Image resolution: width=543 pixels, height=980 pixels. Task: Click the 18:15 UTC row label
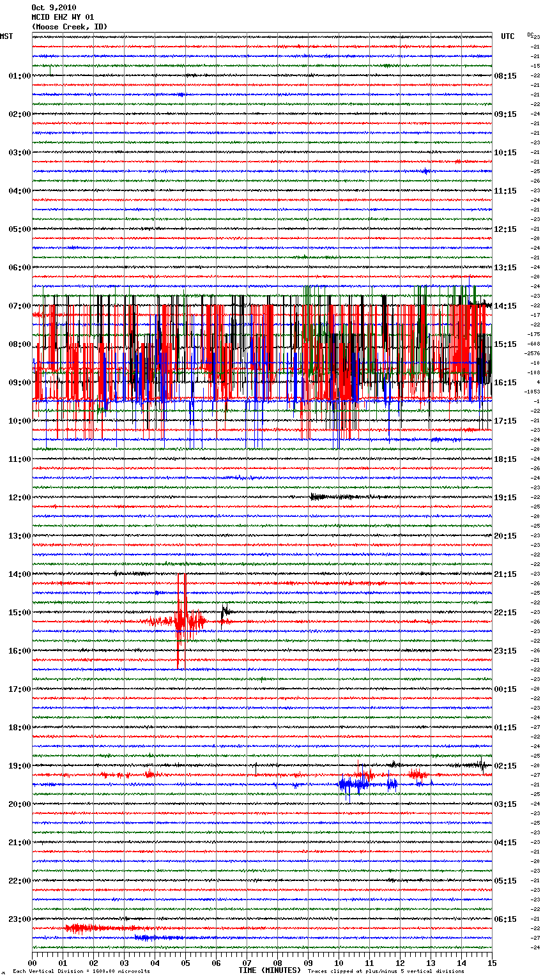pos(505,459)
